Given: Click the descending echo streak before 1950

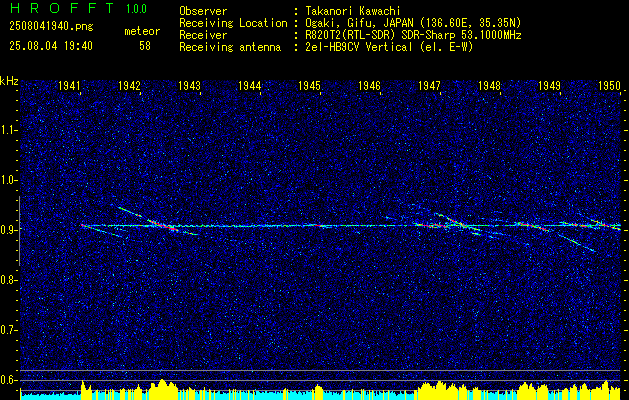Looking at the screenshot, I should (576, 243).
